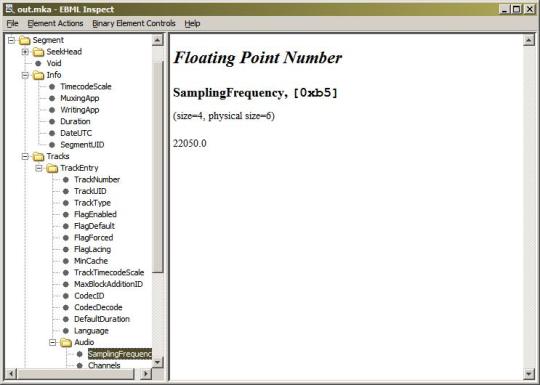The image size is (540, 385).
Task: Click the TrackEntry folder icon
Action: click(52, 168)
